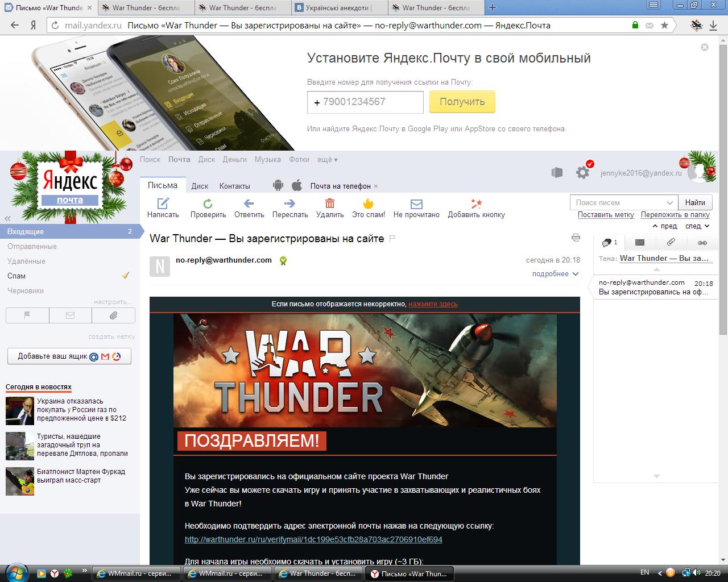Flag the War Thunder message subject

pos(392,239)
